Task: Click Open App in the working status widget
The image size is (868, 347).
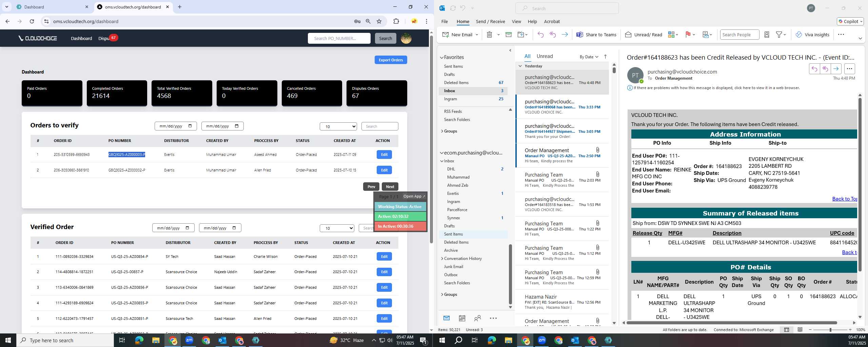Action: pyautogui.click(x=414, y=197)
